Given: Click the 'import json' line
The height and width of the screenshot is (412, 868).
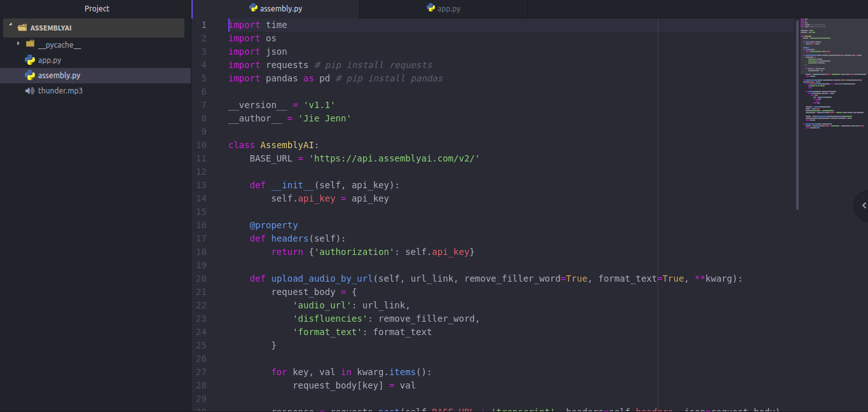Looking at the screenshot, I should point(258,52).
